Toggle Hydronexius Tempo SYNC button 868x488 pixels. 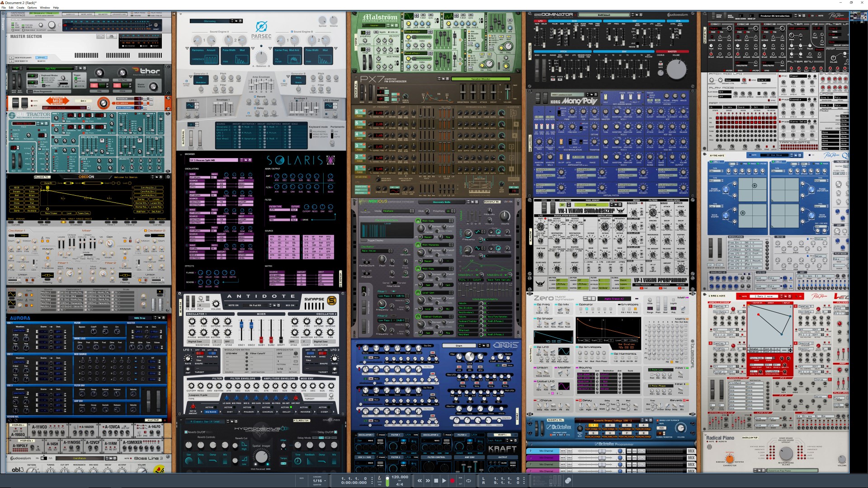click(283, 463)
